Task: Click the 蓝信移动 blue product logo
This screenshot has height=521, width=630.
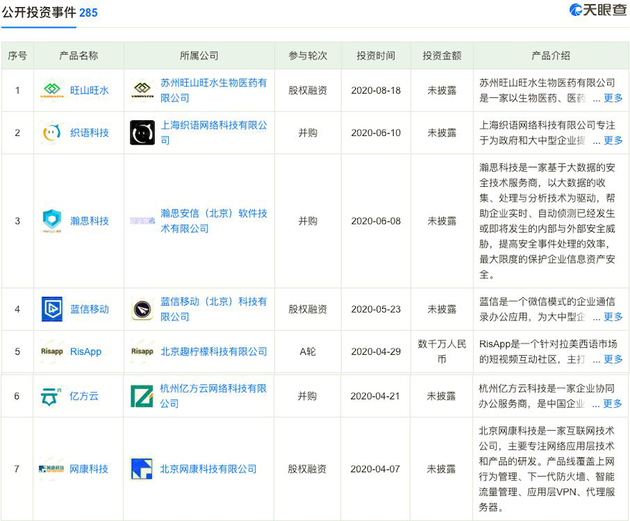Action: tap(52, 309)
